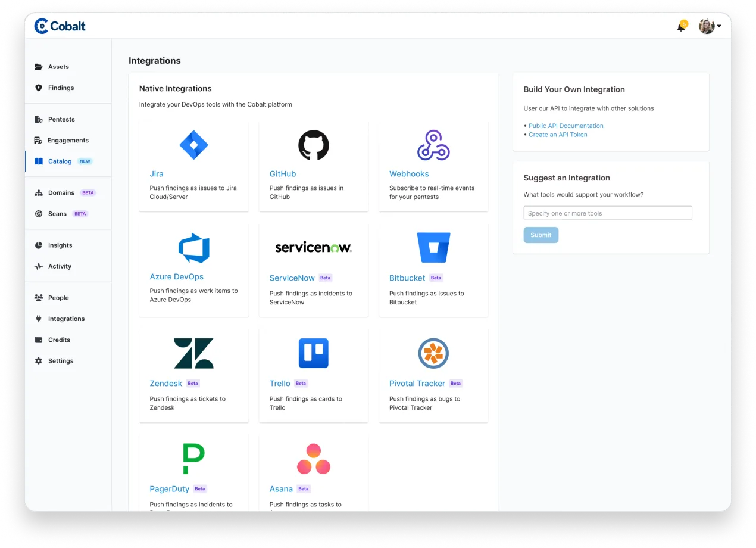Viewport: 756px width, 548px height.
Task: Click the PagerDuty P logo
Action: click(x=193, y=459)
